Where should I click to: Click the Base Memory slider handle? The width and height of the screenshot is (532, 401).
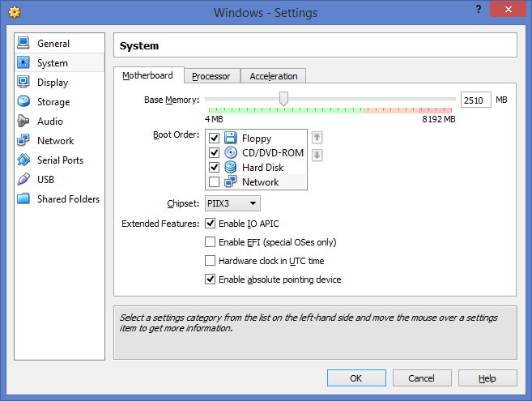[x=283, y=99]
